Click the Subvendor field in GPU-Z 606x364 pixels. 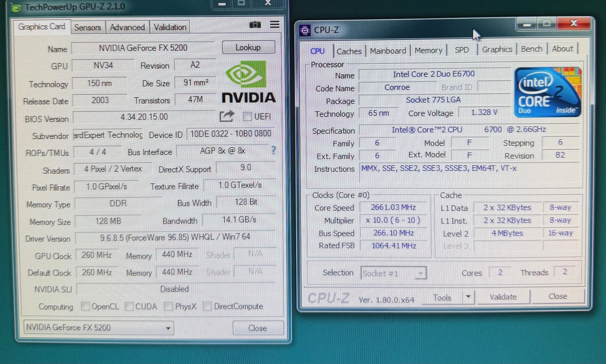click(x=108, y=135)
